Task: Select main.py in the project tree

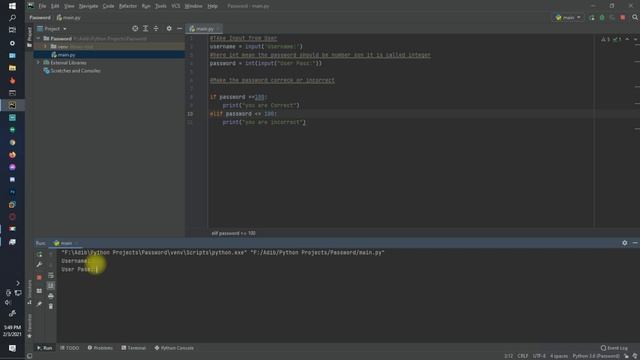Action: coord(66,55)
